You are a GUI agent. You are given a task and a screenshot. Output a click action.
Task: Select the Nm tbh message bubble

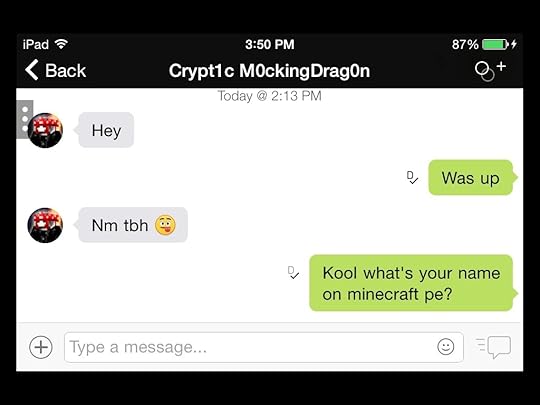click(x=133, y=225)
